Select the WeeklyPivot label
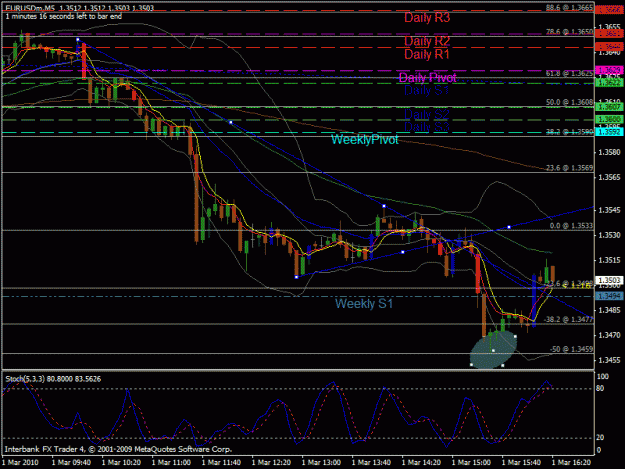 (x=364, y=139)
